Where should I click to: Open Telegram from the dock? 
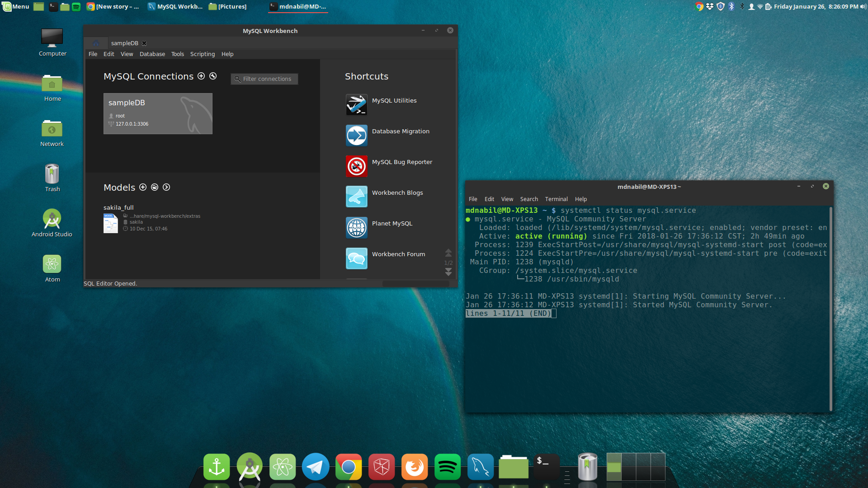(316, 467)
